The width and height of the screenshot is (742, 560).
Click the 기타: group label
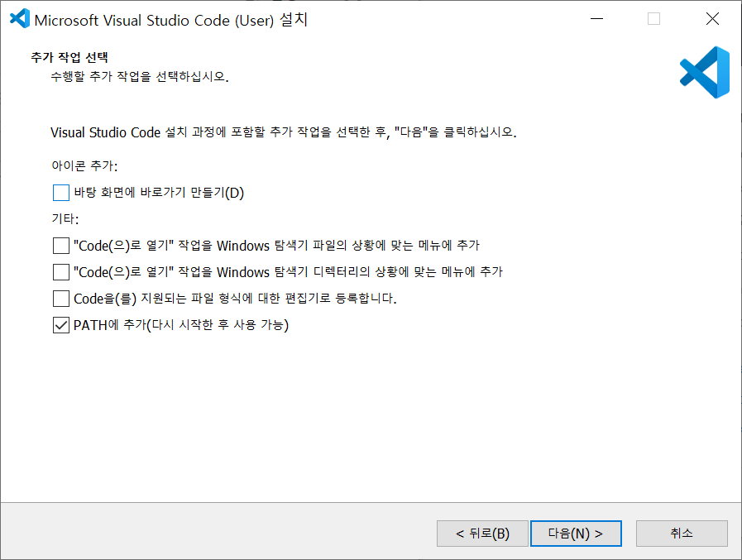[65, 218]
